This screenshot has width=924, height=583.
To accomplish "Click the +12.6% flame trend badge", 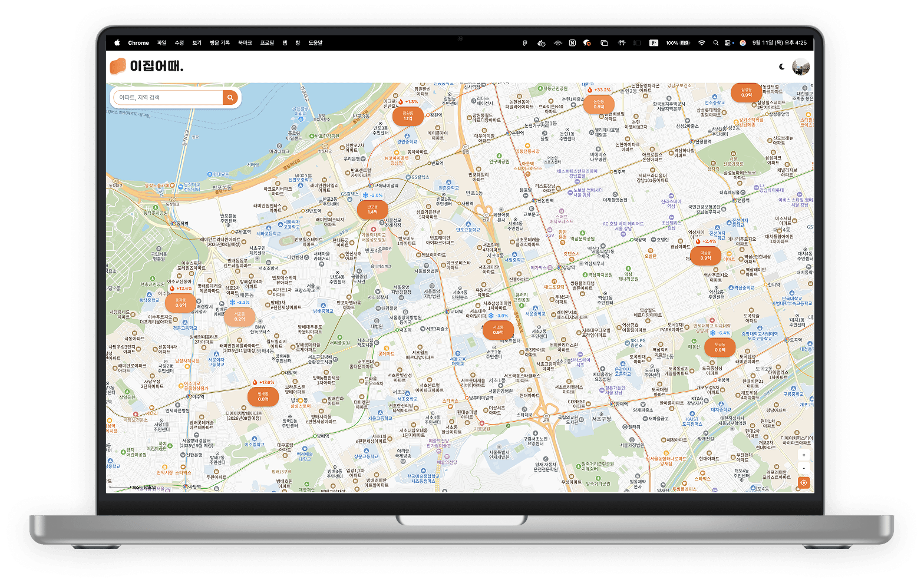I will 180,289.
